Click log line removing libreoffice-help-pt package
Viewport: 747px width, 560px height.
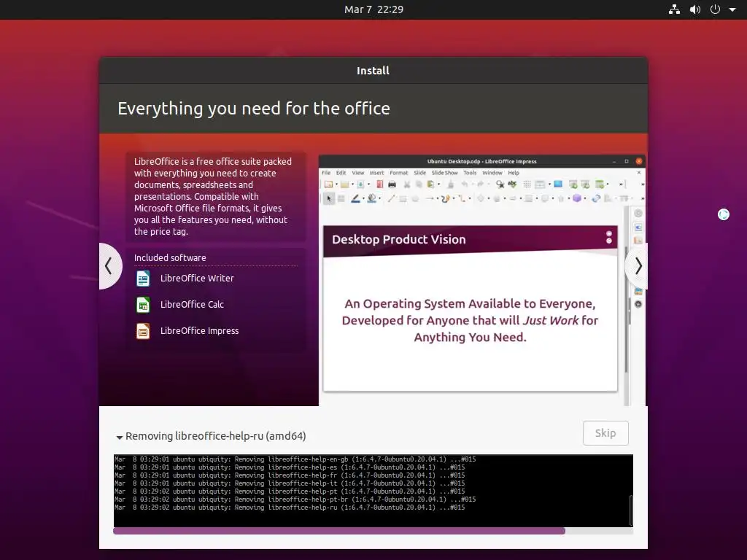[x=289, y=491]
